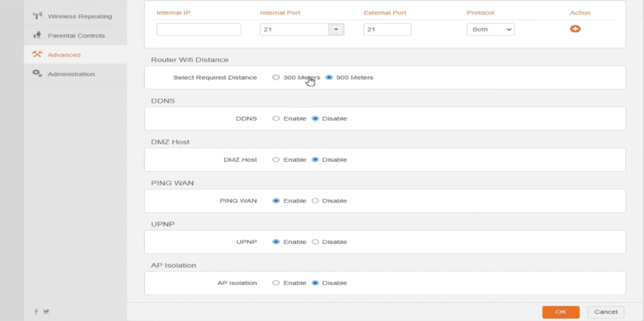Viewport: 644px width, 321px height.
Task: Open the Protocol dropdown showing Both
Action: [490, 30]
